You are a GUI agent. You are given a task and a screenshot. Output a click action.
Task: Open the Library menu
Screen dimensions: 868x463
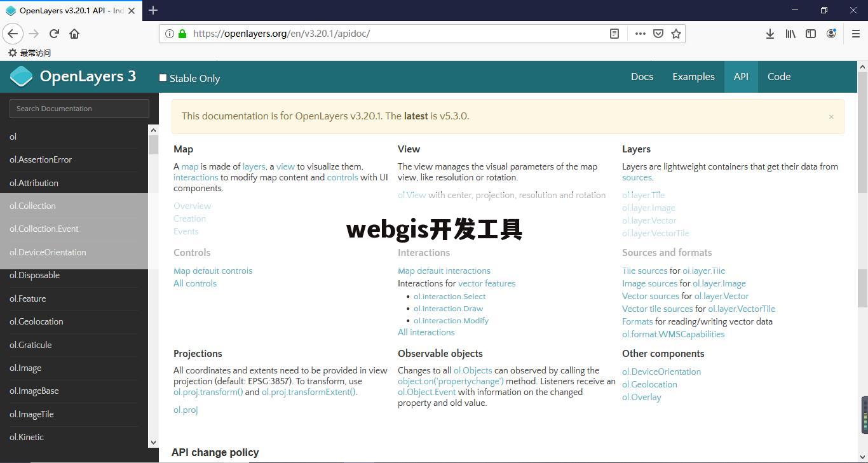click(x=790, y=34)
